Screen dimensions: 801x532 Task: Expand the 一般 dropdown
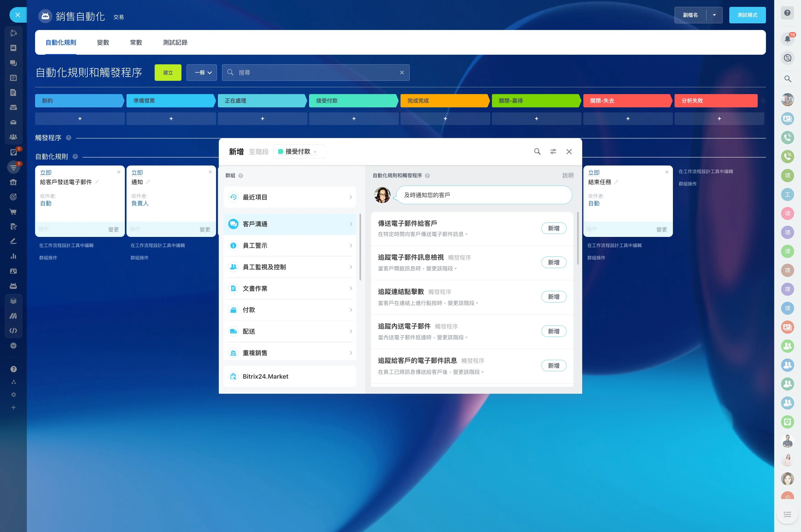coord(202,73)
